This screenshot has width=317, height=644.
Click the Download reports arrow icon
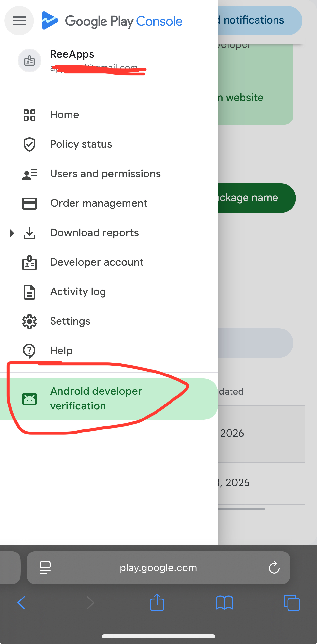tap(29, 233)
